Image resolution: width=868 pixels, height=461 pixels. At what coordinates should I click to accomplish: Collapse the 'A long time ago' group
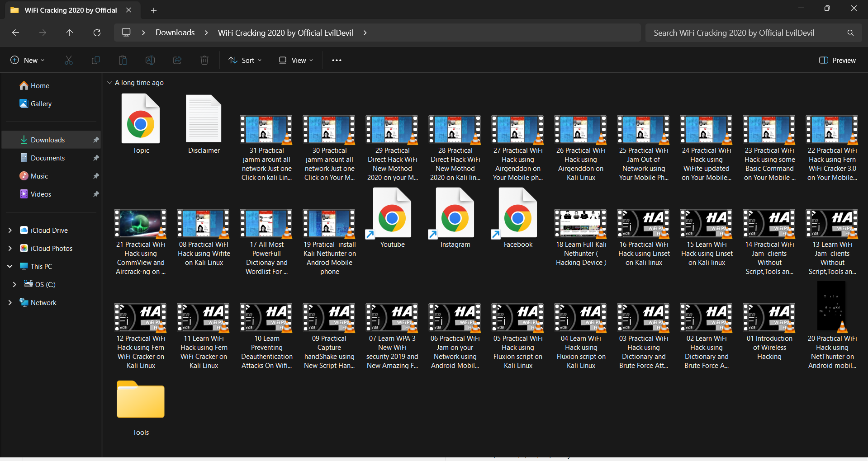109,83
